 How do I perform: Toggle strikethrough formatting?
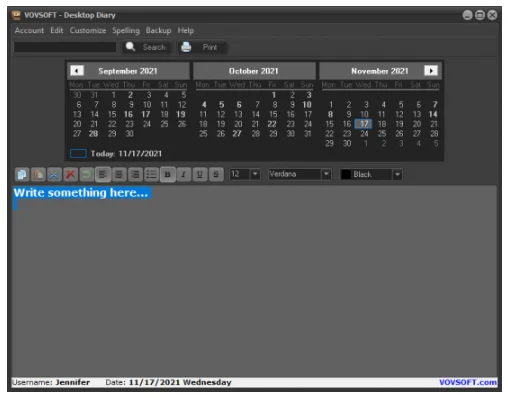coord(216,174)
